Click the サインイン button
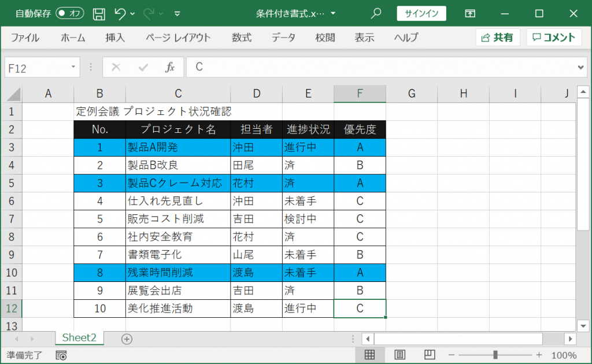Screen dimensions: 592x364 (421, 14)
